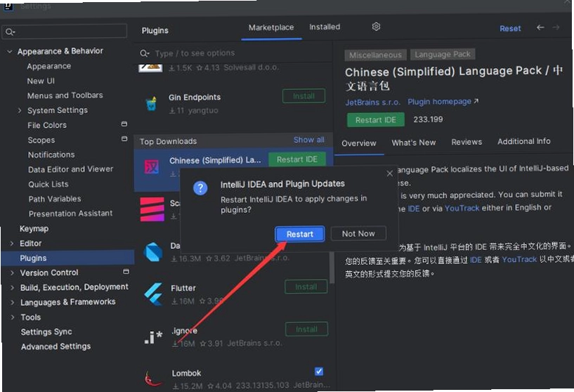The height and width of the screenshot is (392, 574).
Task: Switch to the Installed tab
Action: 325,27
